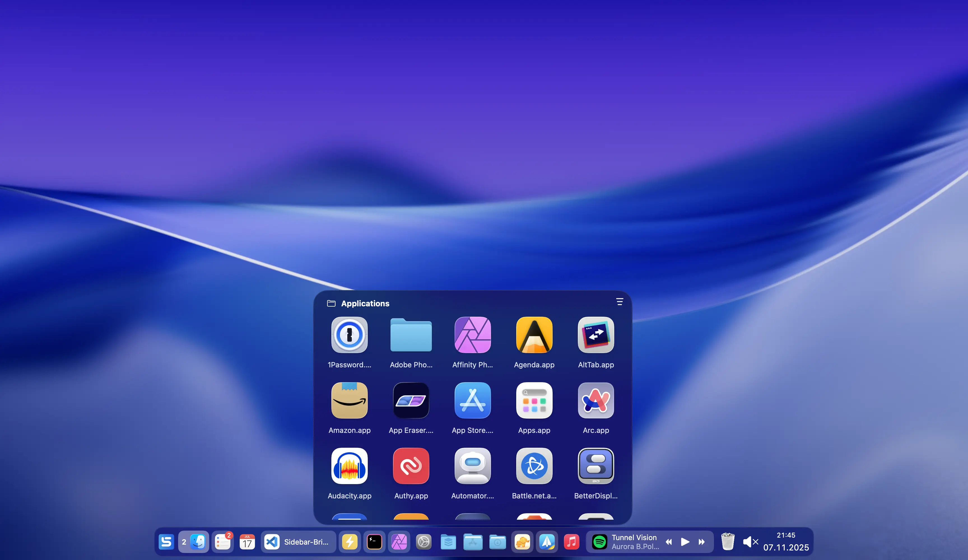This screenshot has width=968, height=560.
Task: Open 1Password from the Applications window
Action: [349, 335]
